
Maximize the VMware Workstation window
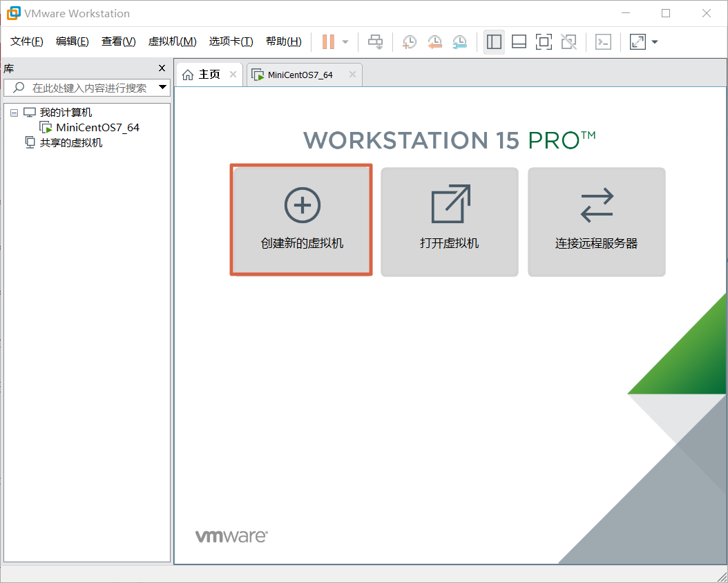[x=666, y=13]
